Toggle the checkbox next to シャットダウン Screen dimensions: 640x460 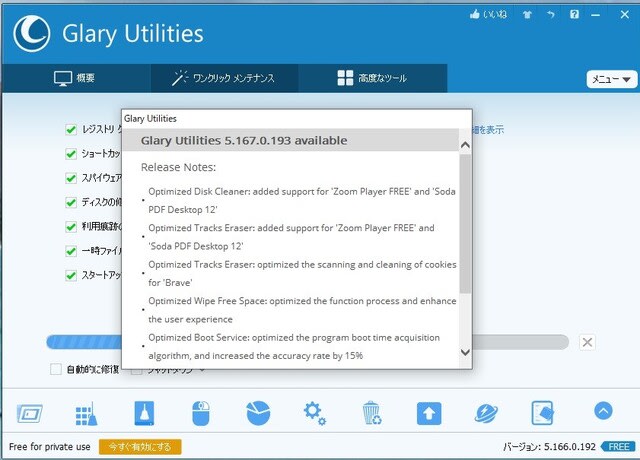tap(137, 371)
